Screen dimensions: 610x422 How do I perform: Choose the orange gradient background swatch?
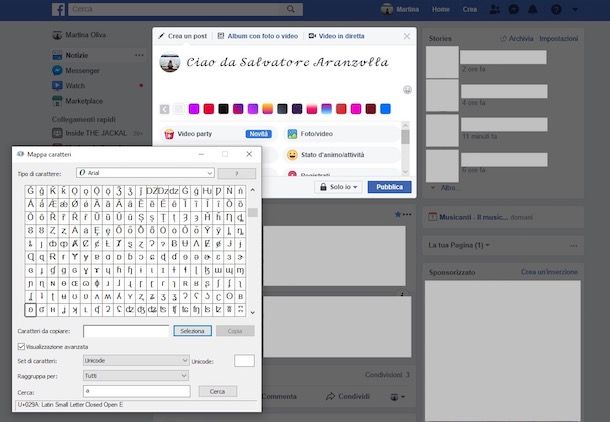pos(268,109)
